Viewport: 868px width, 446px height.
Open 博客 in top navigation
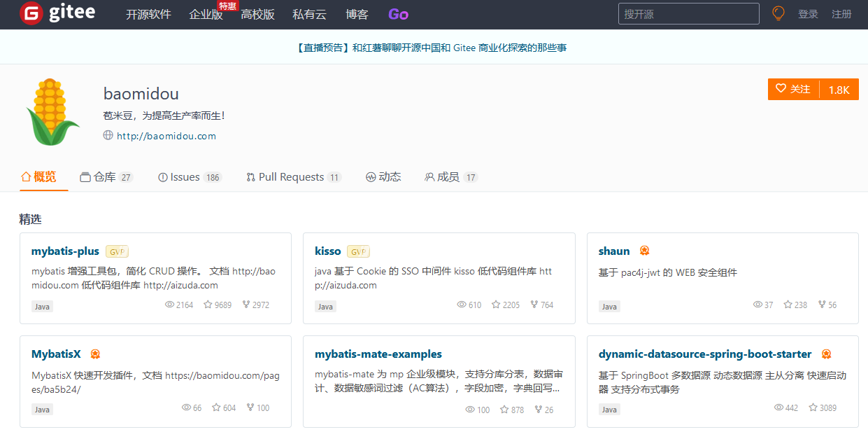pos(357,14)
